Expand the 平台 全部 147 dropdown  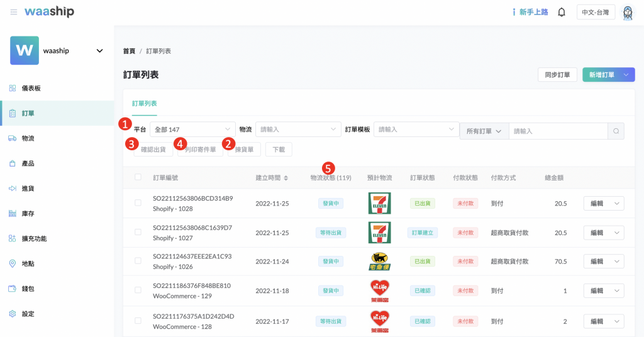[x=192, y=130]
